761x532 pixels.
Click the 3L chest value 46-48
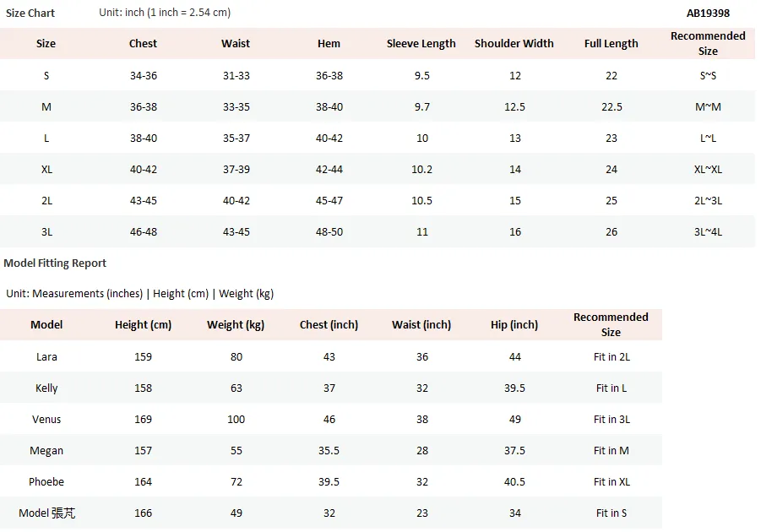(144, 232)
